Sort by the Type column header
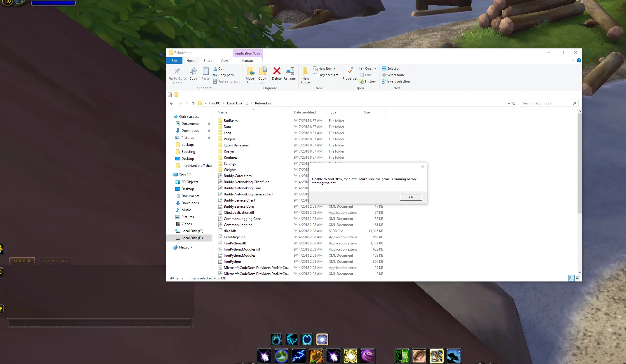 pyautogui.click(x=332, y=112)
